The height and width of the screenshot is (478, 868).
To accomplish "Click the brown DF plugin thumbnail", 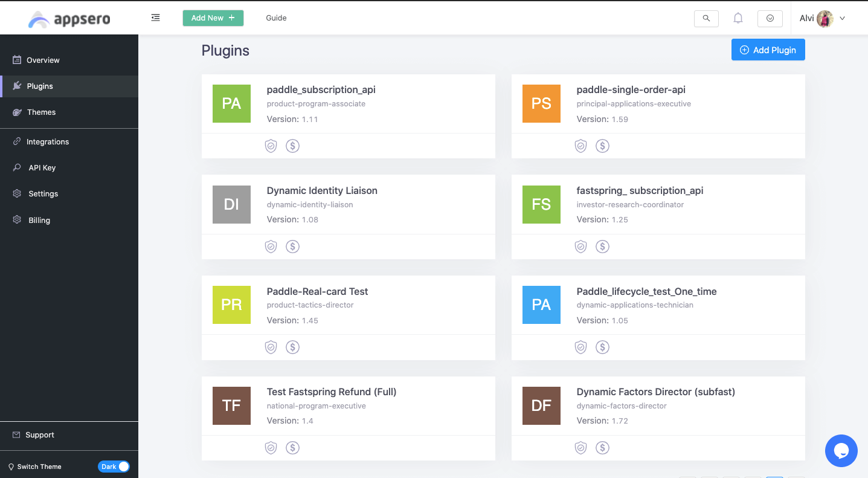I will [x=541, y=405].
